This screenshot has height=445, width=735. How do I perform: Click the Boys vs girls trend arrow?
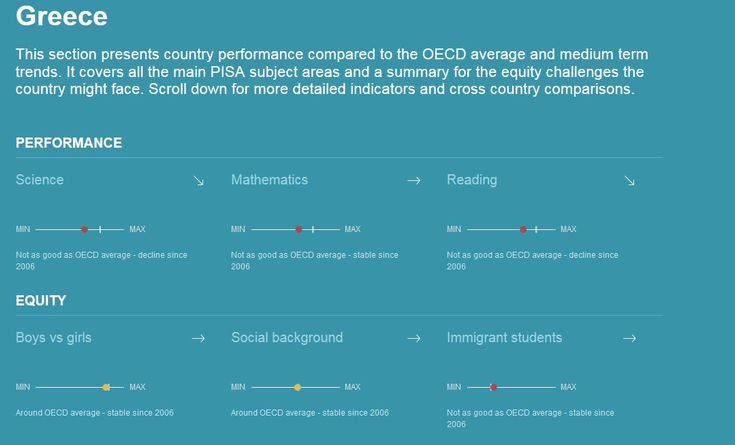(x=198, y=338)
